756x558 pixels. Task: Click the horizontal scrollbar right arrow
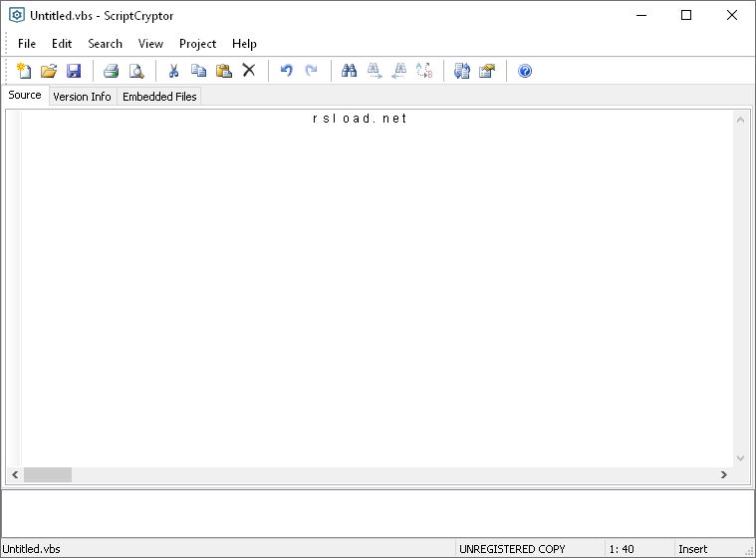[x=724, y=474]
